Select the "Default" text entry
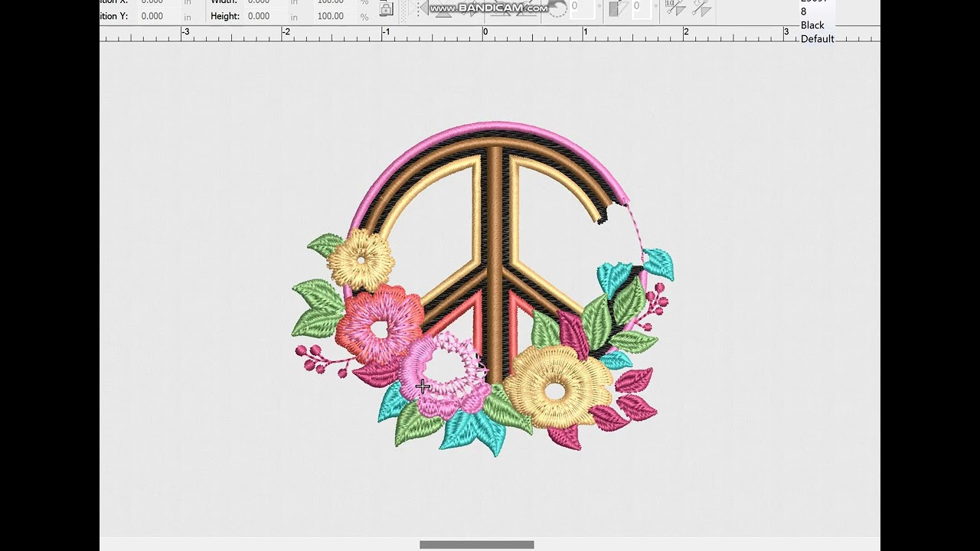This screenshot has height=551, width=980. 817,39
